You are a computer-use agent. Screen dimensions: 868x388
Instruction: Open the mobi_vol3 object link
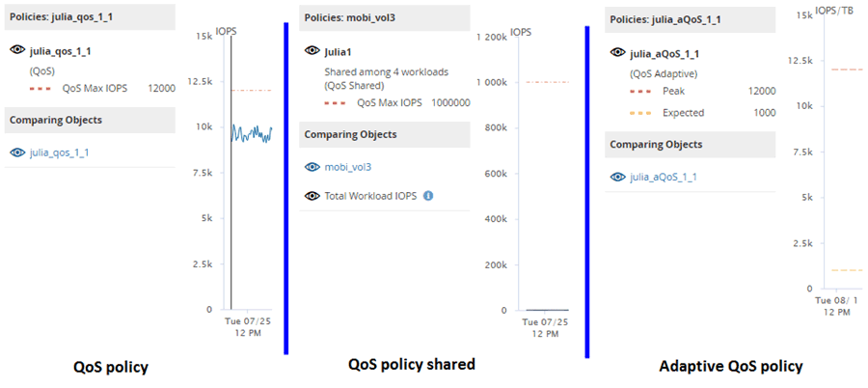click(347, 167)
